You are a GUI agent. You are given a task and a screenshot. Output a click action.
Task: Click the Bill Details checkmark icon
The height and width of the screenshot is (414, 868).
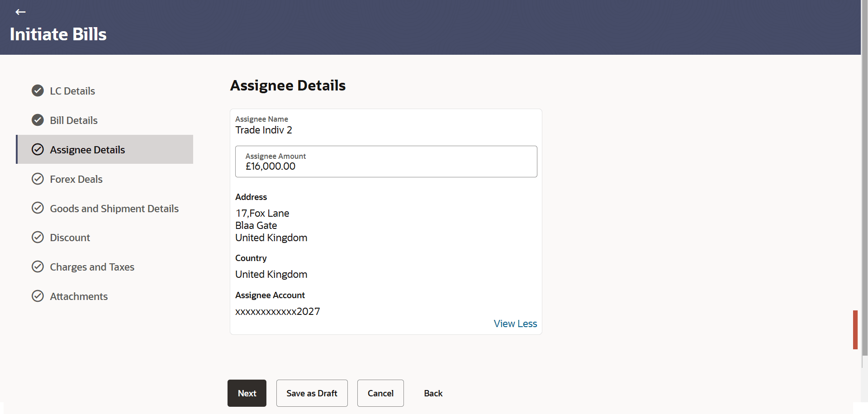tap(38, 120)
